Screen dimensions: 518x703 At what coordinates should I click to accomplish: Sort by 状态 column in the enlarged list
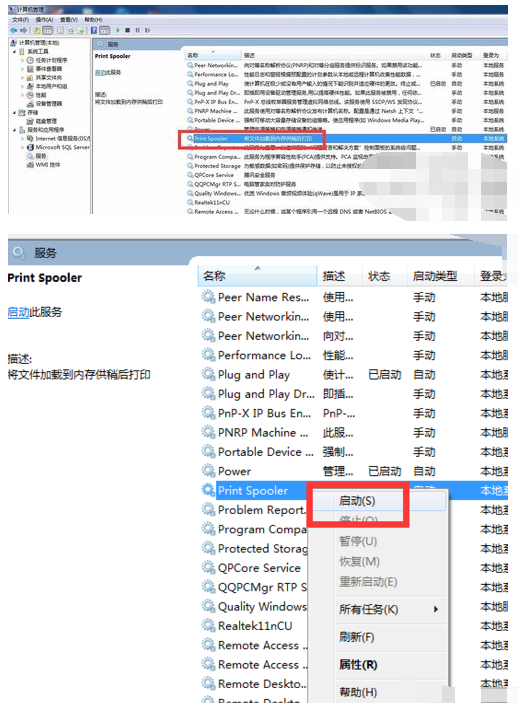pos(384,276)
